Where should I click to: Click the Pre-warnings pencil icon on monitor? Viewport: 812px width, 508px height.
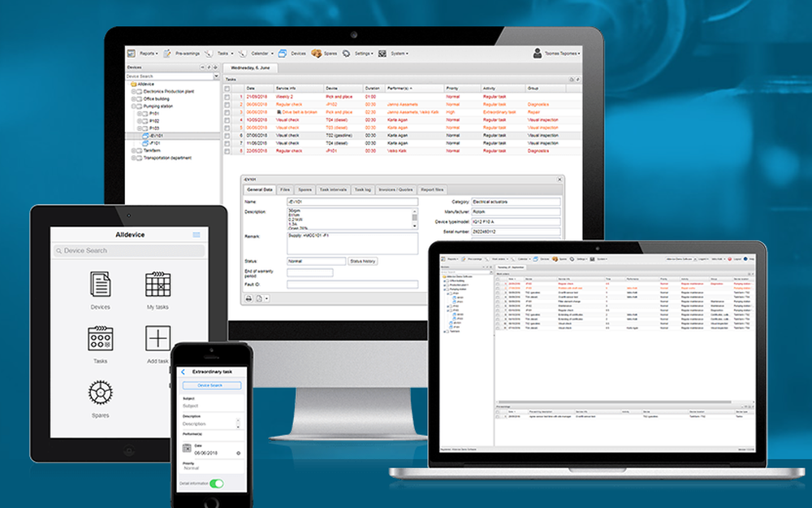(167, 54)
